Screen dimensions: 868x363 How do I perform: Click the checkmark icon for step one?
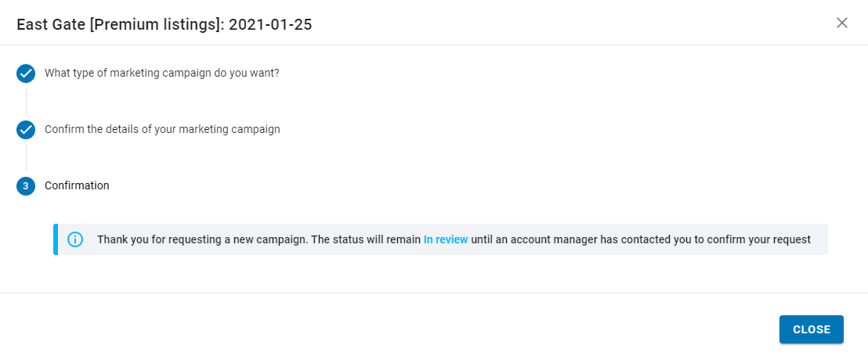(26, 74)
